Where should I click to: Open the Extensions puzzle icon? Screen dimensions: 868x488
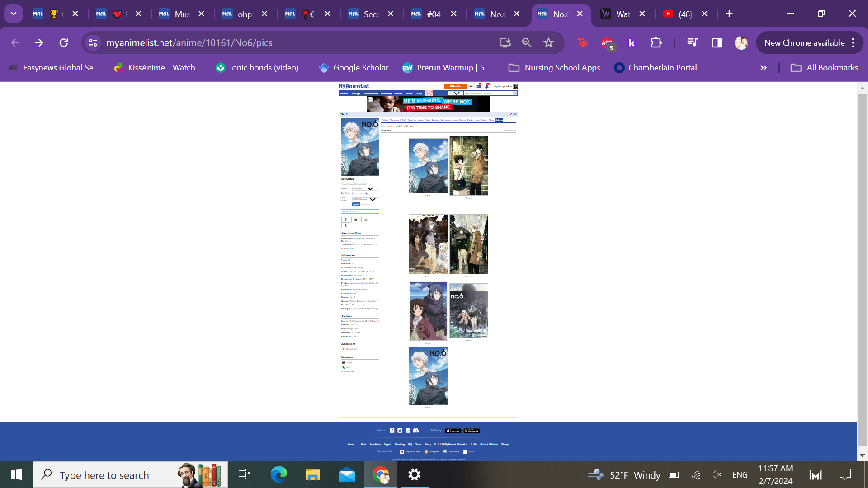(x=656, y=42)
